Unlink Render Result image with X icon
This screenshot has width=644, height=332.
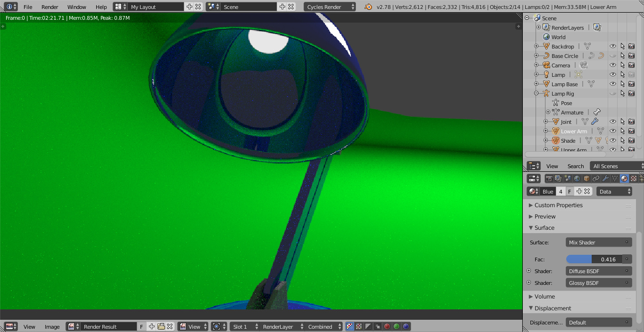coord(170,326)
